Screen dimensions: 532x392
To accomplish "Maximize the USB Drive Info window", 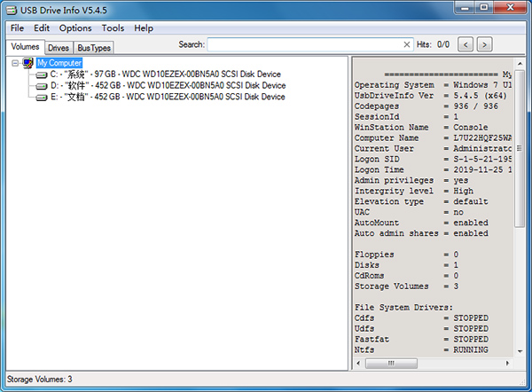I will [x=484, y=7].
